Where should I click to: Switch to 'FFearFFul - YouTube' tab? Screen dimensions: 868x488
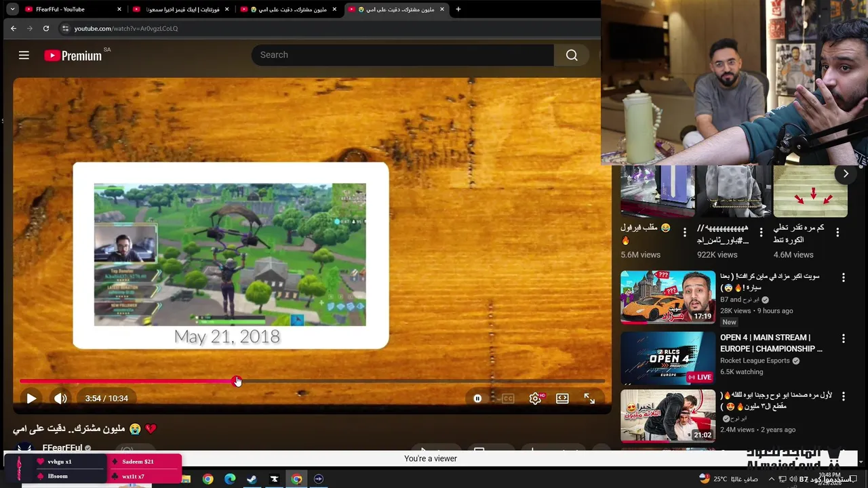[x=72, y=9]
